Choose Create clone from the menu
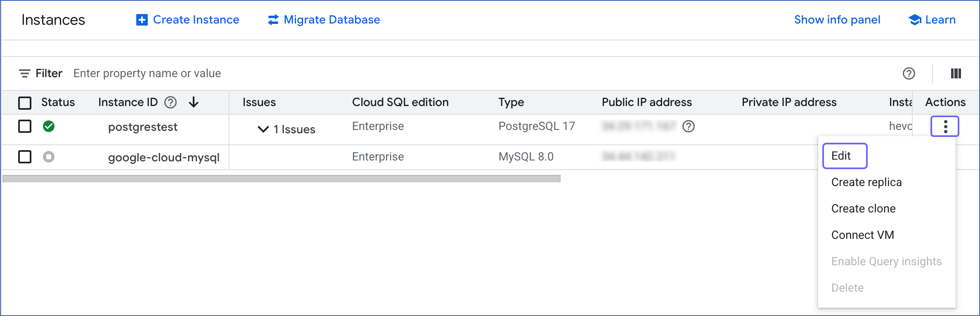Screen dimensions: 980x316 pyautogui.click(x=864, y=209)
